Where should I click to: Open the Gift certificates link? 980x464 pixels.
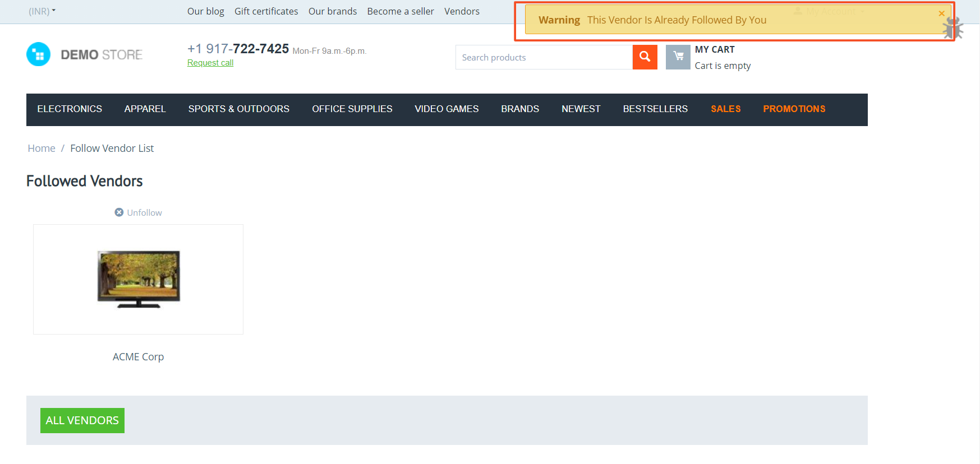coord(266,11)
